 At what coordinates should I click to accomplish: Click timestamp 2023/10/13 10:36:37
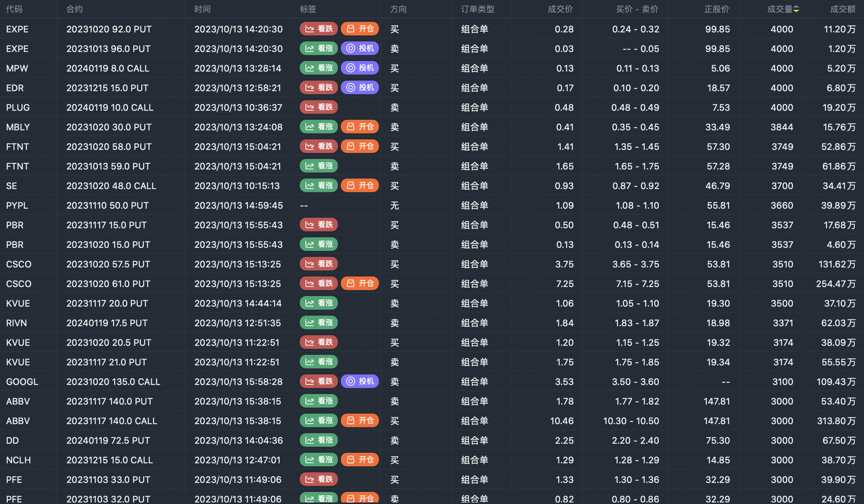tap(238, 107)
